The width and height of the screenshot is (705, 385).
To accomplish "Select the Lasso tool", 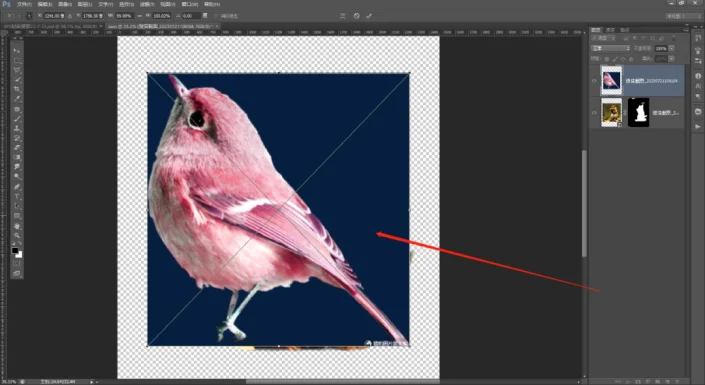I will click(x=17, y=70).
